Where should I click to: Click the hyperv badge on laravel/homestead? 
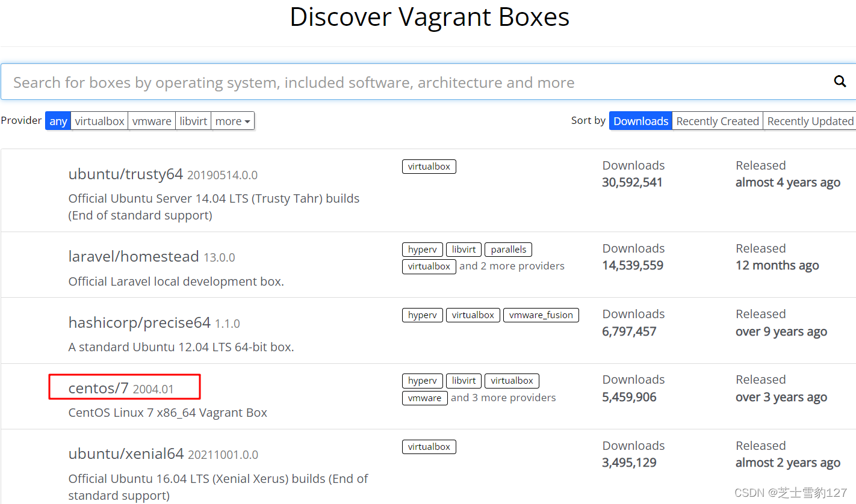[422, 249]
